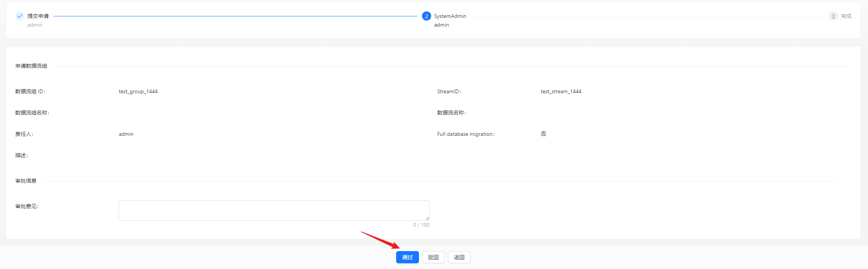The width and height of the screenshot is (868, 269).
Task: Click the textarea resize handle corner
Action: coord(427,218)
